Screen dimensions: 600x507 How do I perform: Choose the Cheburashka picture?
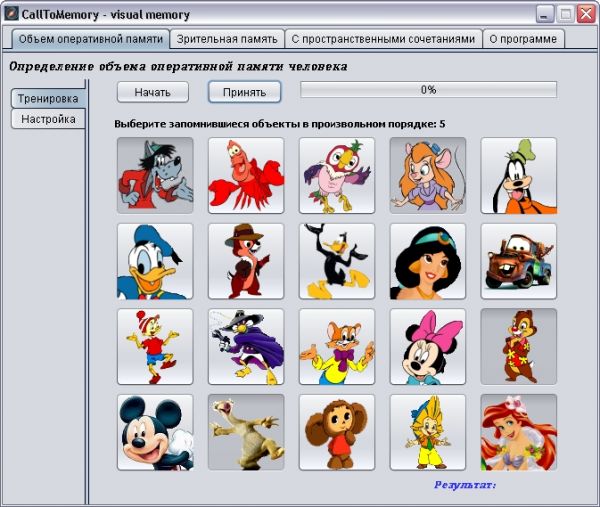[x=337, y=432]
